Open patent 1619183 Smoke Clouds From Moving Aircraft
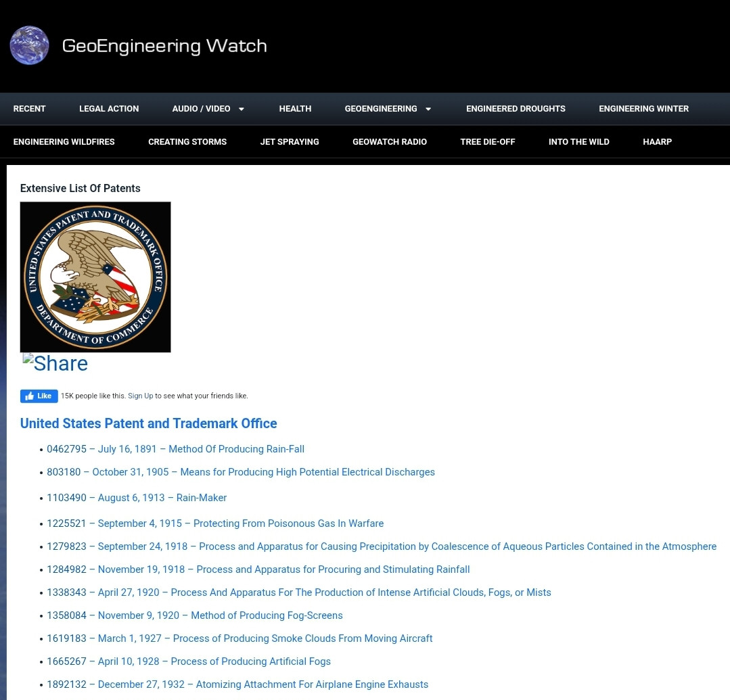730x700 pixels. tap(239, 638)
